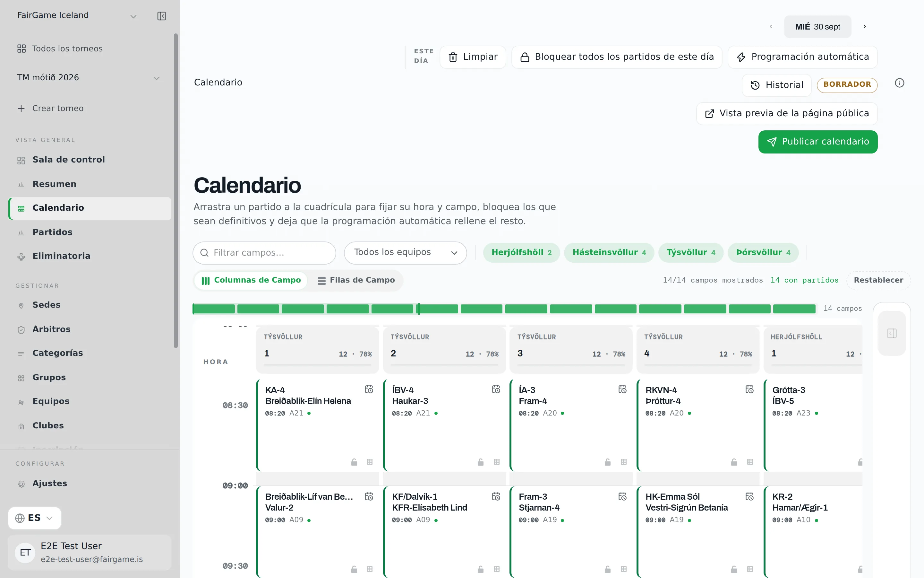Click reschedule icon on Breiðablik-Líf van Be card
Image resolution: width=924 pixels, height=578 pixels.
pyautogui.click(x=369, y=496)
